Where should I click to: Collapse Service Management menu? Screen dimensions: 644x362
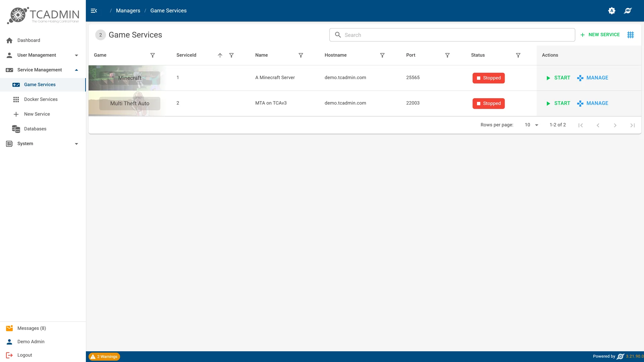point(43,70)
